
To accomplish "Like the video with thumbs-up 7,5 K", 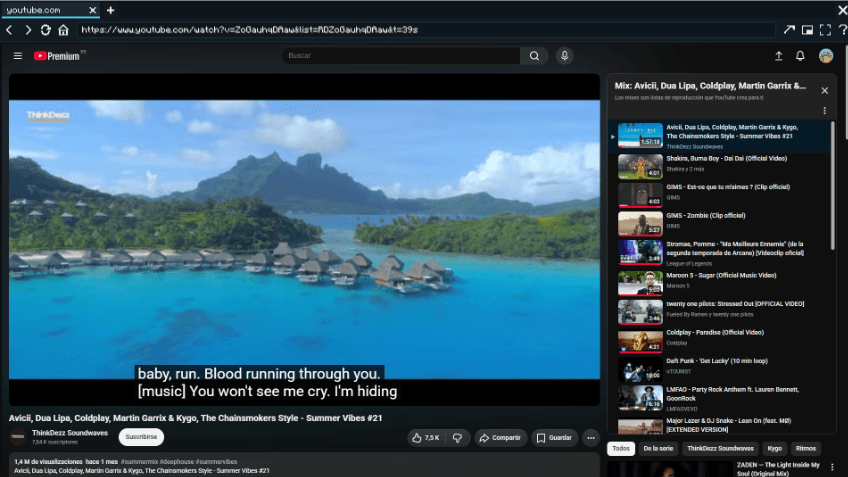I will [426, 438].
